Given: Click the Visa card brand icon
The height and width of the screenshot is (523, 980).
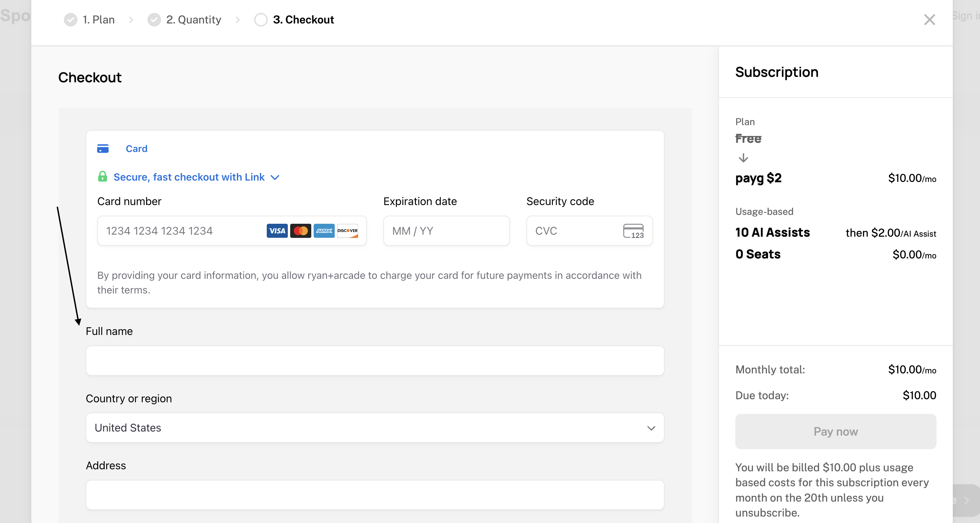Looking at the screenshot, I should (277, 231).
